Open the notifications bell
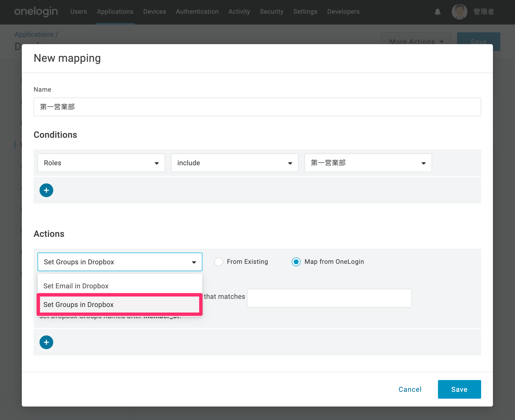Image resolution: width=515 pixels, height=420 pixels. pyautogui.click(x=437, y=12)
